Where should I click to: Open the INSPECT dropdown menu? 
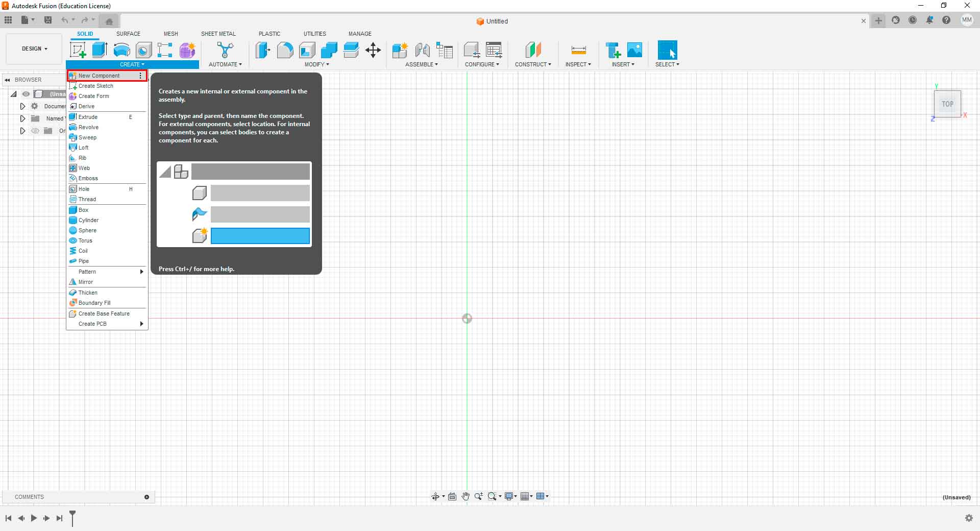coord(578,64)
